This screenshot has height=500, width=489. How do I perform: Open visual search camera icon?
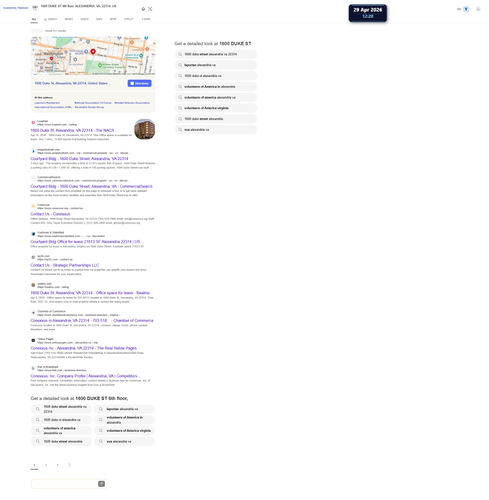tap(150, 9)
